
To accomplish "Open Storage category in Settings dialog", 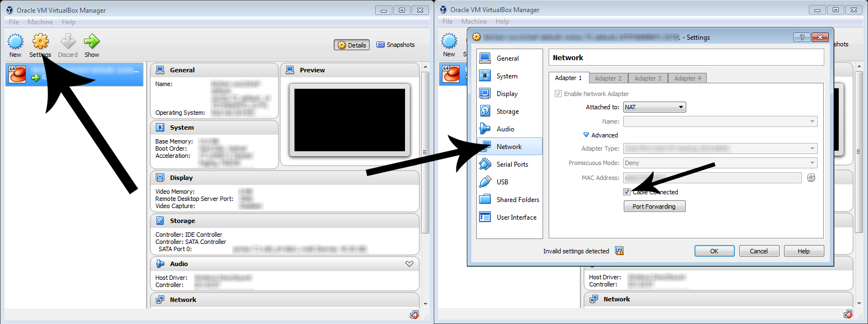I will [509, 111].
